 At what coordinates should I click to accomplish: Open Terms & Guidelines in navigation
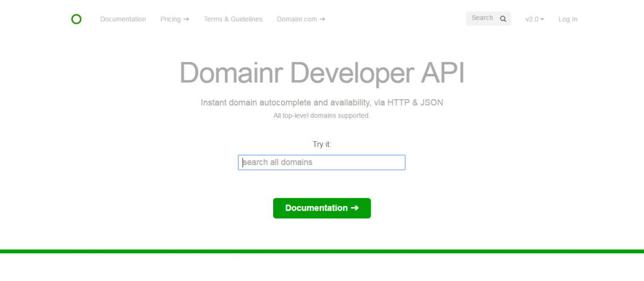[233, 19]
